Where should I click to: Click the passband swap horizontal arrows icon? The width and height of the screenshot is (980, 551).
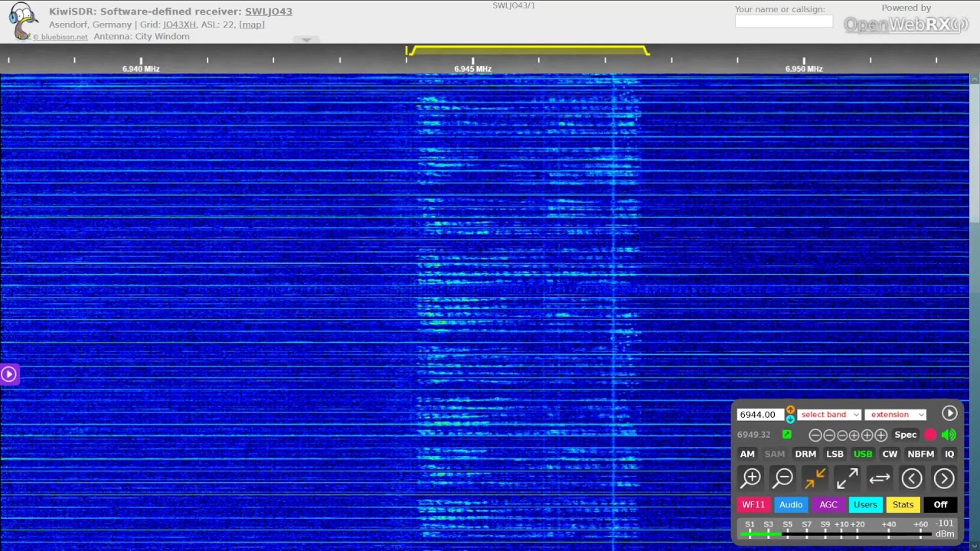coord(879,478)
